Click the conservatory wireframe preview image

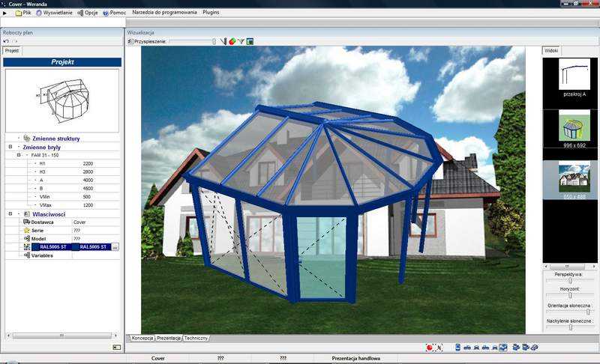(62, 101)
